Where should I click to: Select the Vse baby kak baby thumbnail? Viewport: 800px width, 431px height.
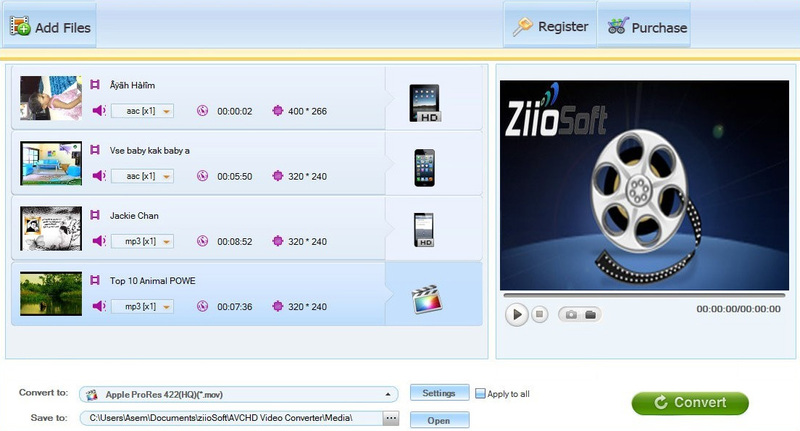pyautogui.click(x=51, y=163)
